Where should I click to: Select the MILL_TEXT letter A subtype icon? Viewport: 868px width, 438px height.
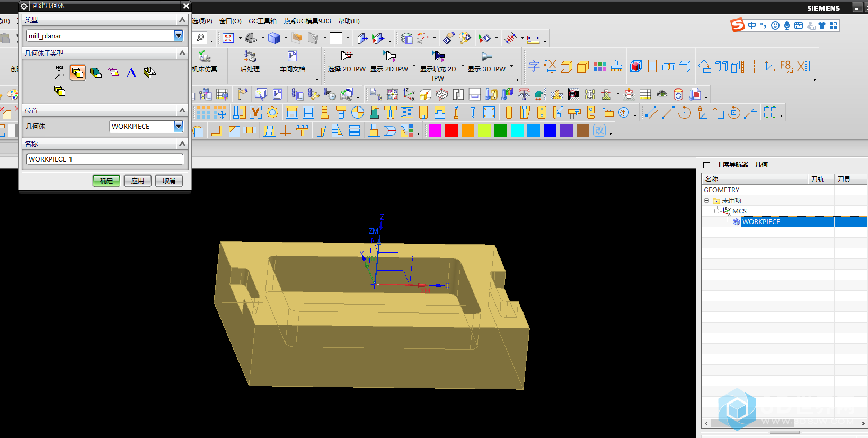click(131, 73)
